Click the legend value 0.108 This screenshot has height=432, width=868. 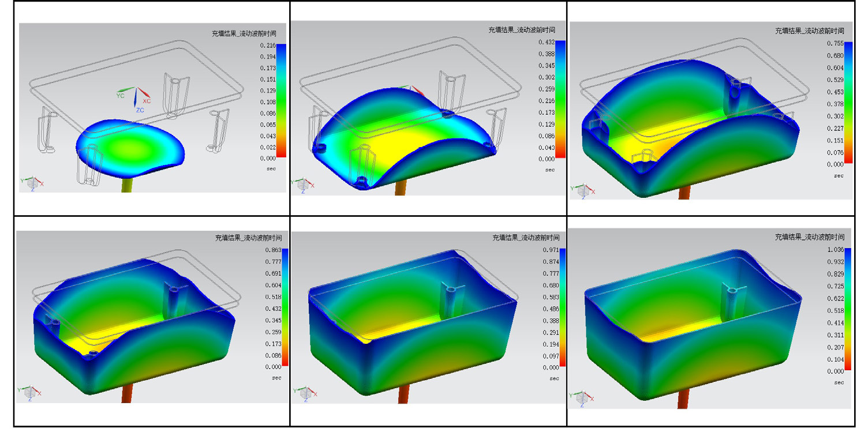(268, 102)
